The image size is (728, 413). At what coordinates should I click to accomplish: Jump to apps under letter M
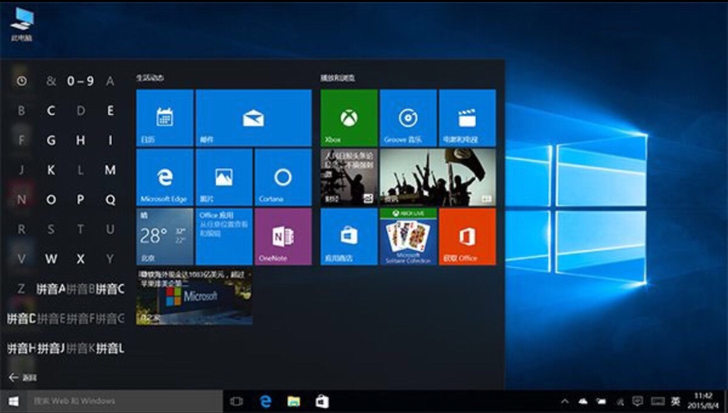pos(110,170)
